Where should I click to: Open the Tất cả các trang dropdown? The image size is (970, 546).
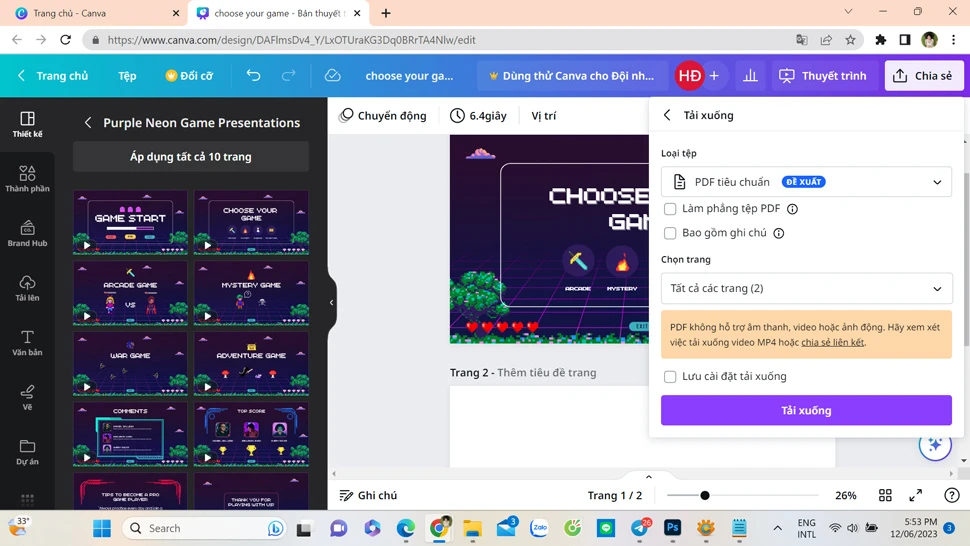tap(806, 288)
